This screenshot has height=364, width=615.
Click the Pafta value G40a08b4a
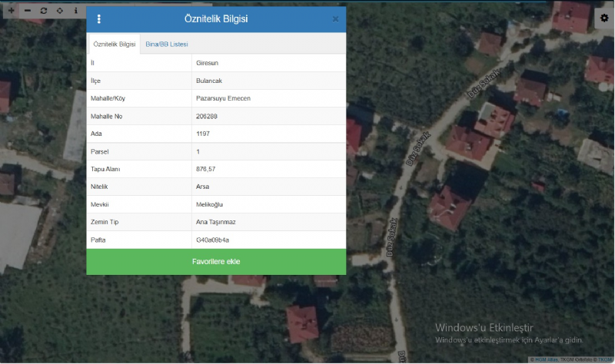(x=213, y=240)
